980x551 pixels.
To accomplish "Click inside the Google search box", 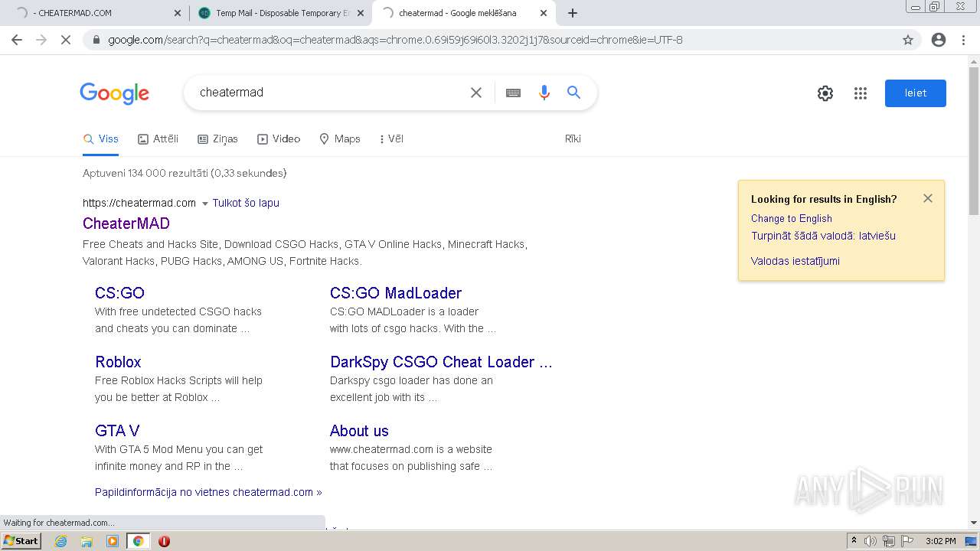I will point(329,93).
